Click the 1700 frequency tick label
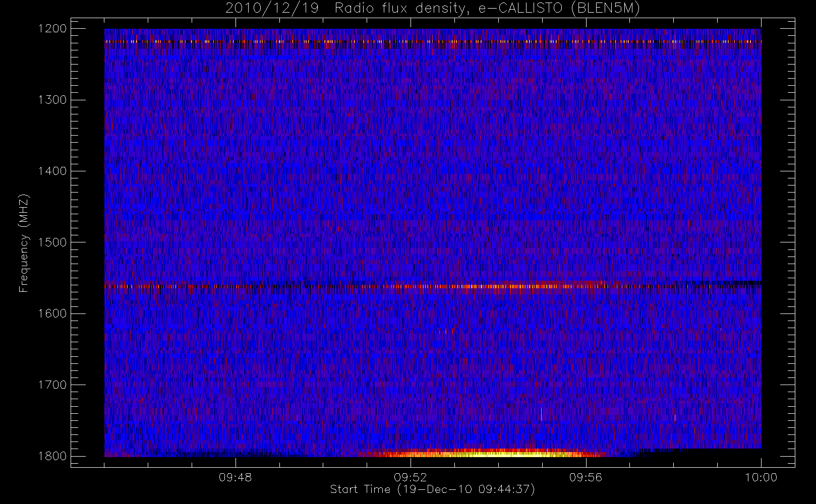This screenshot has height=504, width=816. pos(52,385)
